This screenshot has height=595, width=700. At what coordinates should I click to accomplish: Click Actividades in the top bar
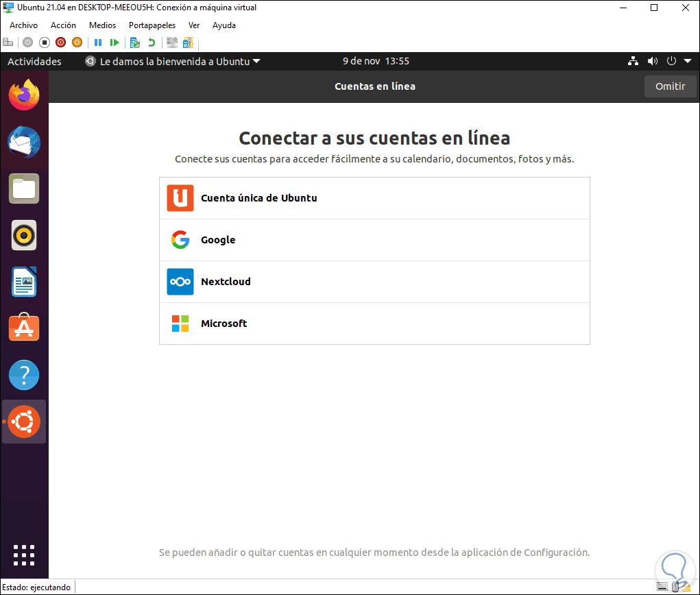click(34, 61)
